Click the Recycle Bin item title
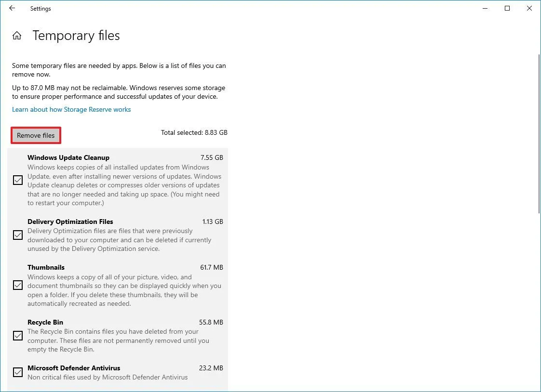 [x=45, y=322]
